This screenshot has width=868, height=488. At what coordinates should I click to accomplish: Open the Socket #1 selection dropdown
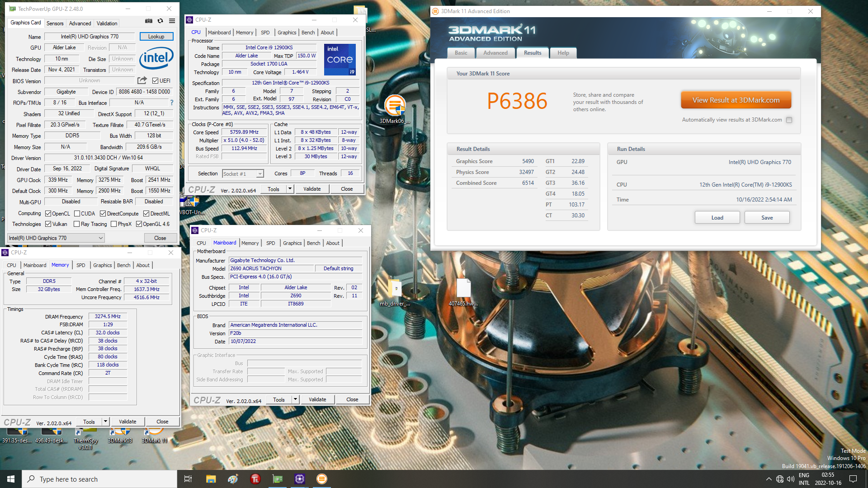pos(243,174)
